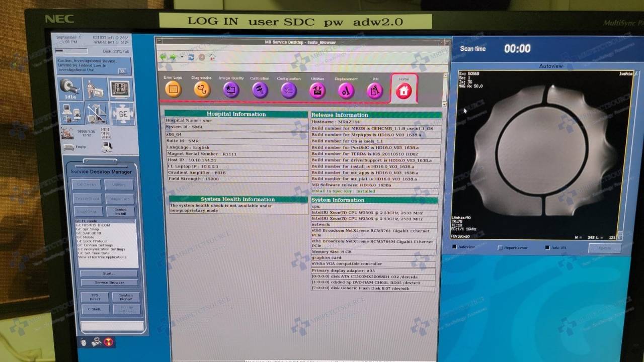Click the Update button in Autoview panel
This screenshot has width=644, height=362.
605,248
